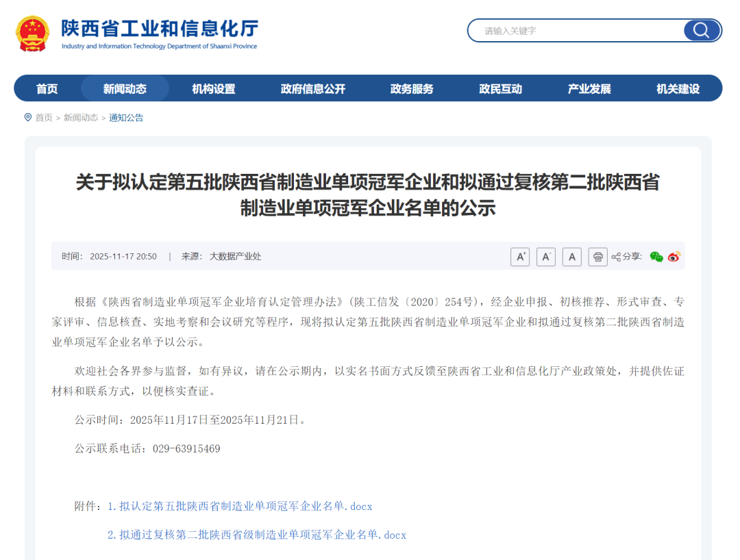Click the A+ icon to enlarge article text
Image resolution: width=740 pixels, height=560 pixels.
[520, 257]
